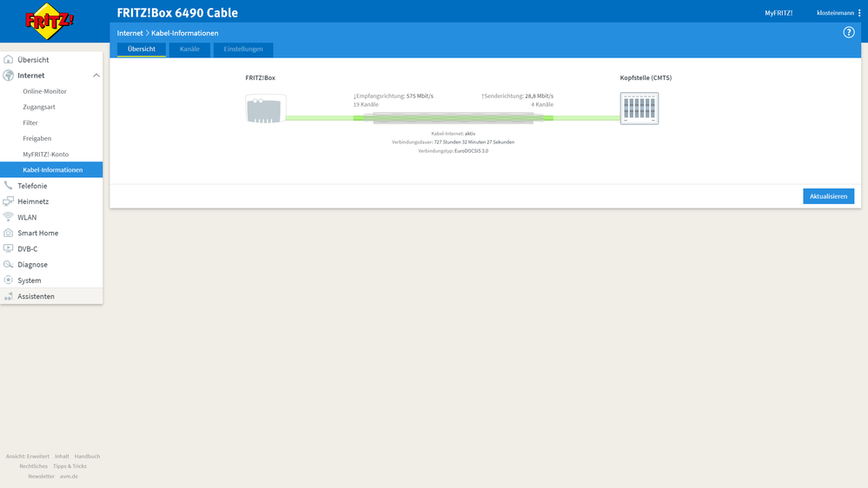This screenshot has width=868, height=488.
Task: Open the Newsletter footer link
Action: pyautogui.click(x=41, y=477)
